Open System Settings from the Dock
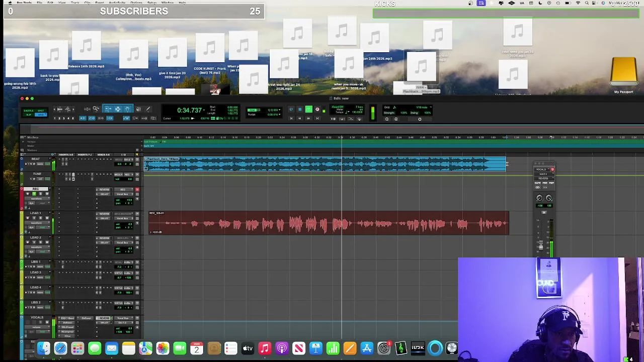 (x=384, y=348)
